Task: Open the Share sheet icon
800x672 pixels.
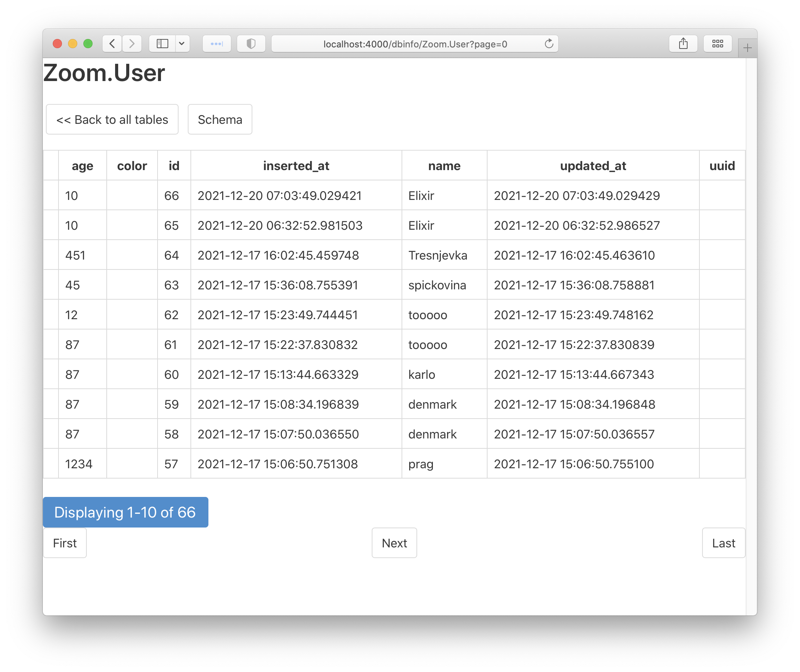Action: click(x=683, y=44)
